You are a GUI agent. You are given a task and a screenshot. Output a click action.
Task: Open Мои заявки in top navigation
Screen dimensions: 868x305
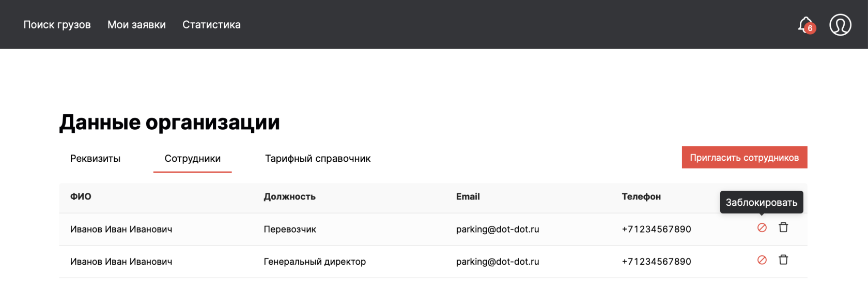[x=136, y=25]
